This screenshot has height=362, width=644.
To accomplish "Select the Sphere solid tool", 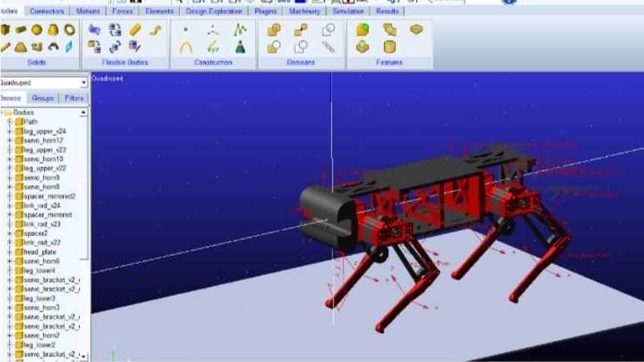I will point(36,30).
